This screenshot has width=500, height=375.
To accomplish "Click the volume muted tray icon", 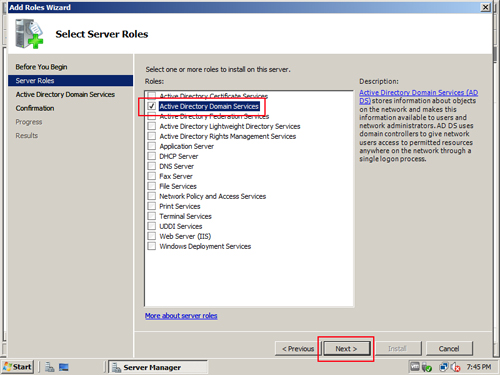I will tap(455, 367).
